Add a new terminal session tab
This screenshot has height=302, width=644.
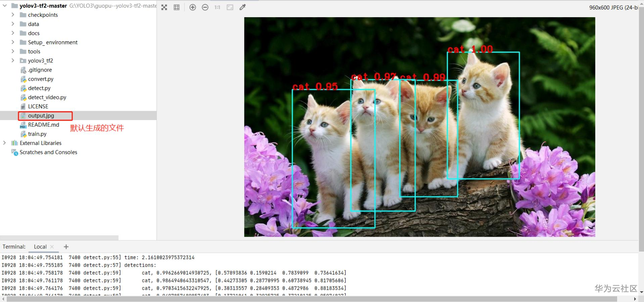pos(66,247)
